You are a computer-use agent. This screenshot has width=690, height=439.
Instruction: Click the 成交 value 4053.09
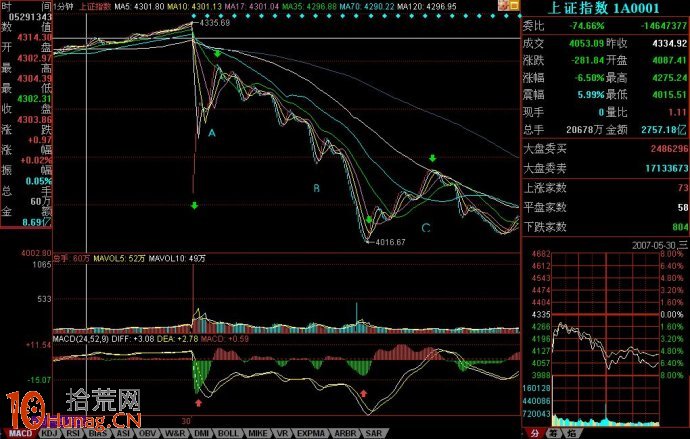click(x=586, y=44)
